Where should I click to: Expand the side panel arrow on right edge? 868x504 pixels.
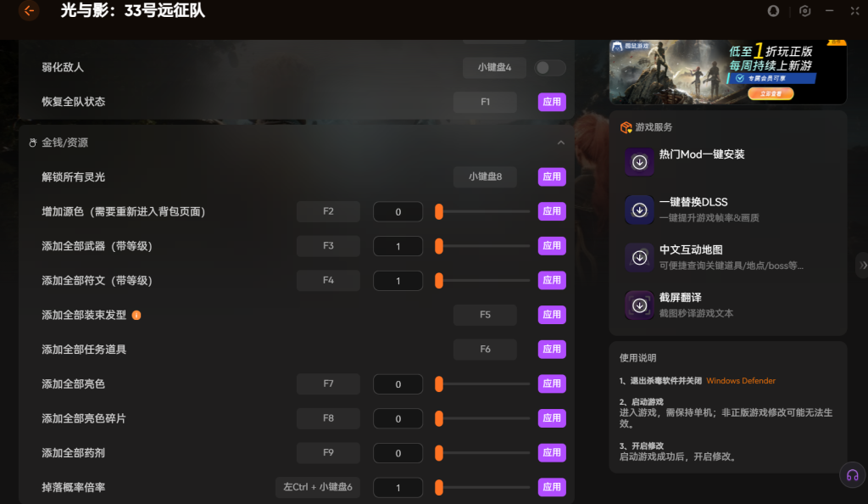click(862, 266)
